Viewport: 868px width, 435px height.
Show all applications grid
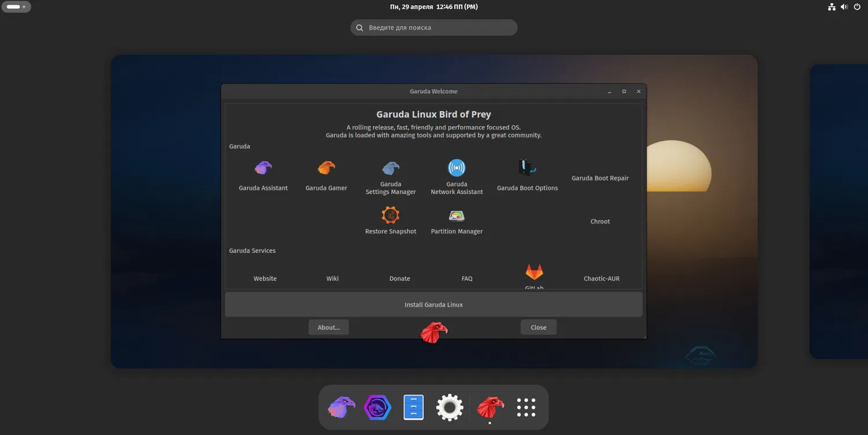coord(526,407)
